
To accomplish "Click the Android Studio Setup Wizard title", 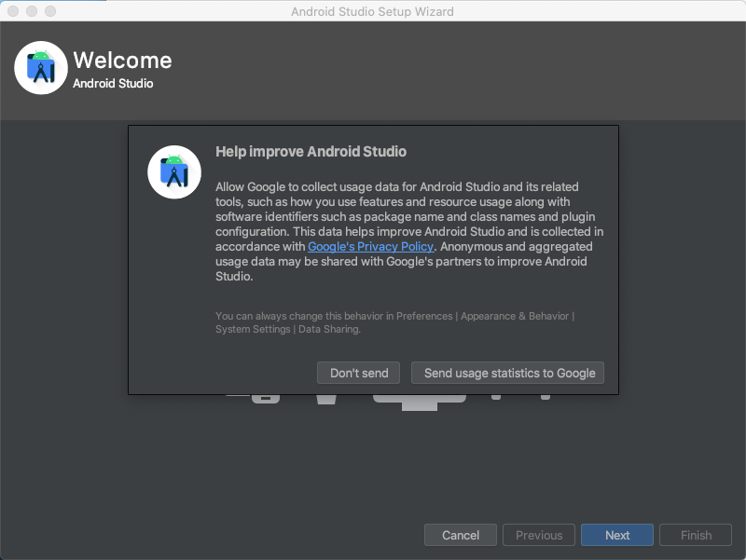I will pyautogui.click(x=372, y=11).
